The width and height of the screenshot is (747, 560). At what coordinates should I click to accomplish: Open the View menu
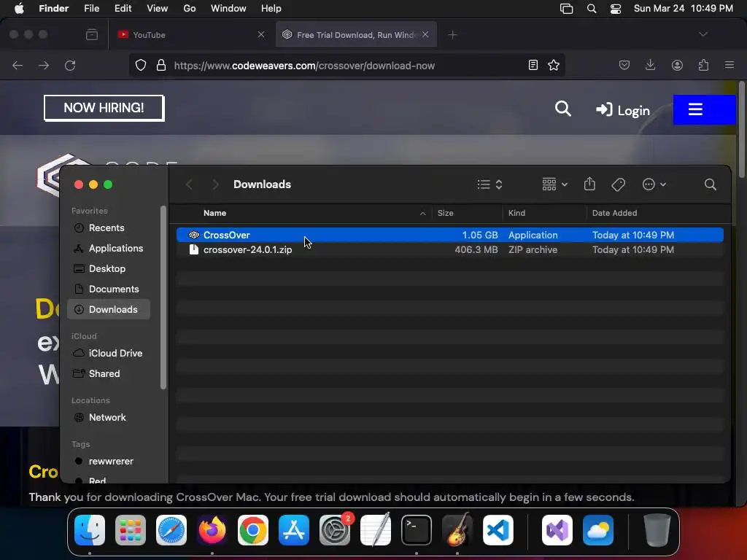click(158, 9)
